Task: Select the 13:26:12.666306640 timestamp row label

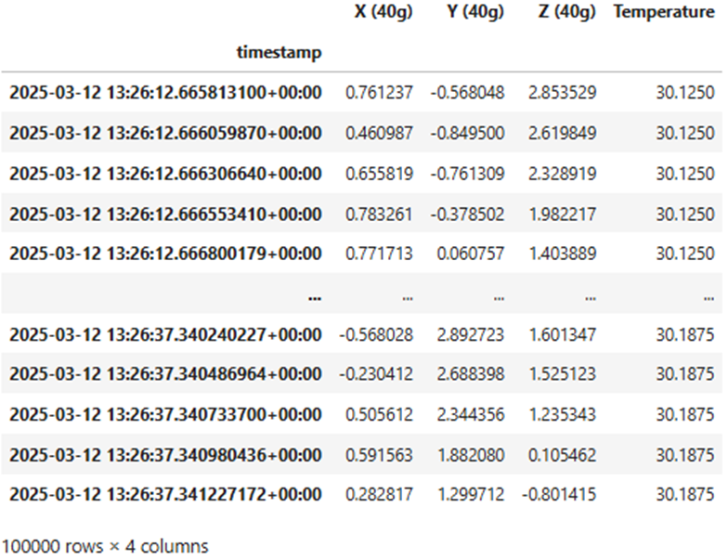Action: pyautogui.click(x=165, y=174)
